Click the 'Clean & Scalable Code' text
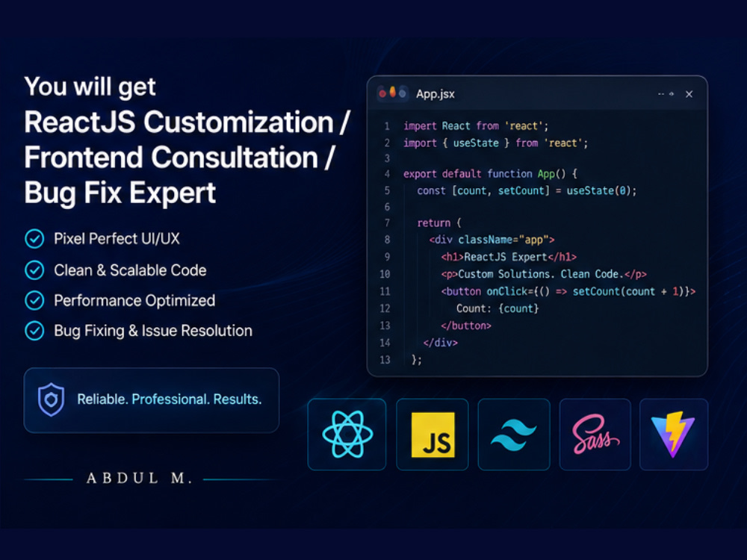Screen dimensions: 747x560 point(130,270)
